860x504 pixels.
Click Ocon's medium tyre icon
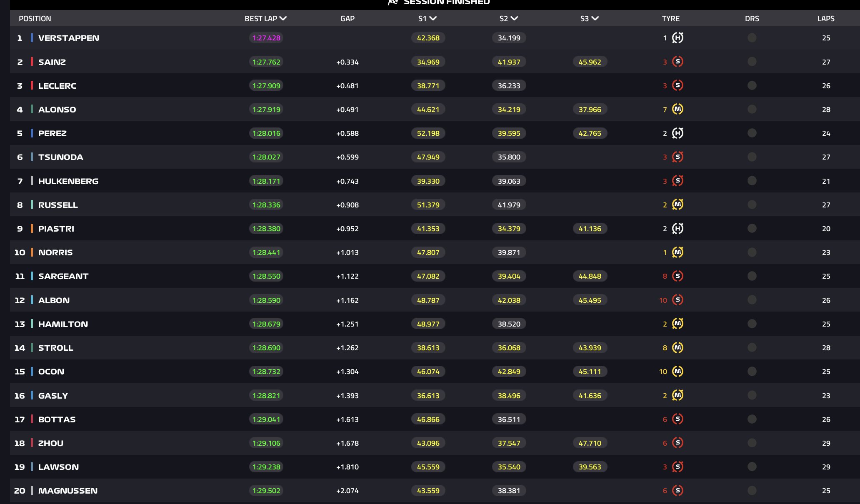pyautogui.click(x=677, y=372)
